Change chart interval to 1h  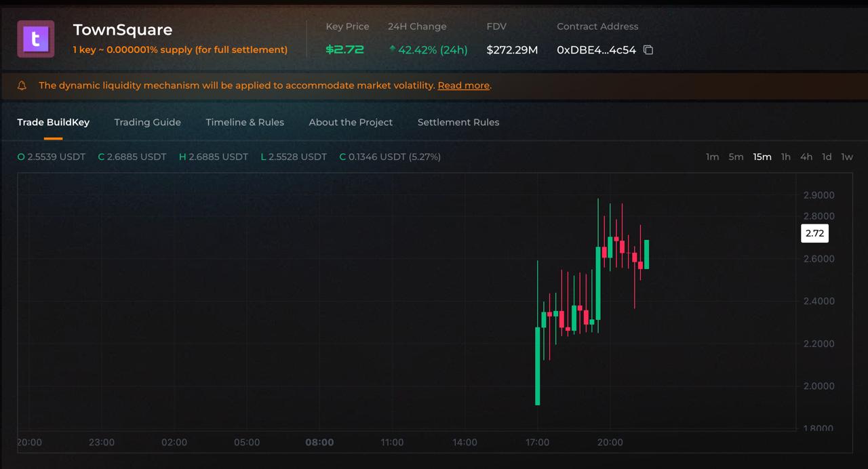click(785, 157)
